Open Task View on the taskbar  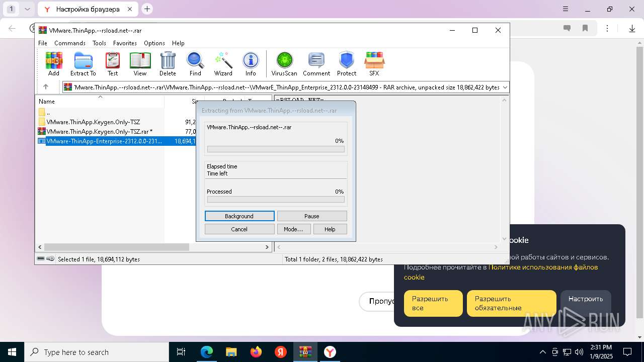click(181, 352)
